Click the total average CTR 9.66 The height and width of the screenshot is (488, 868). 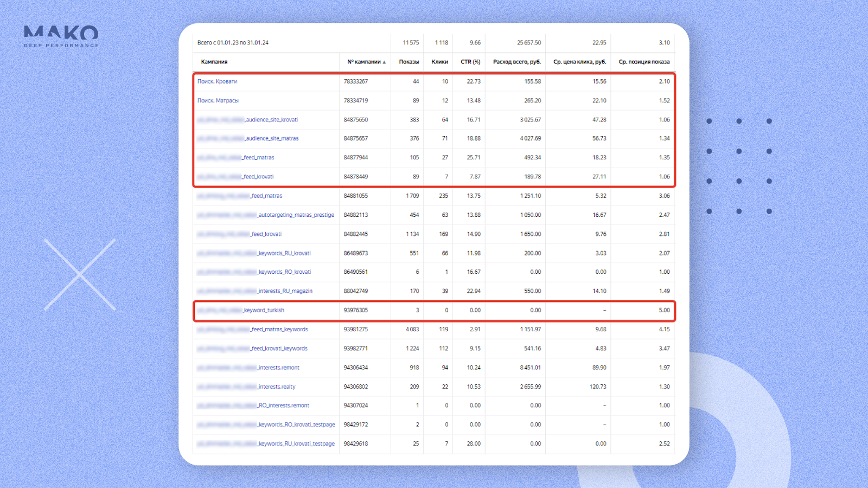475,42
